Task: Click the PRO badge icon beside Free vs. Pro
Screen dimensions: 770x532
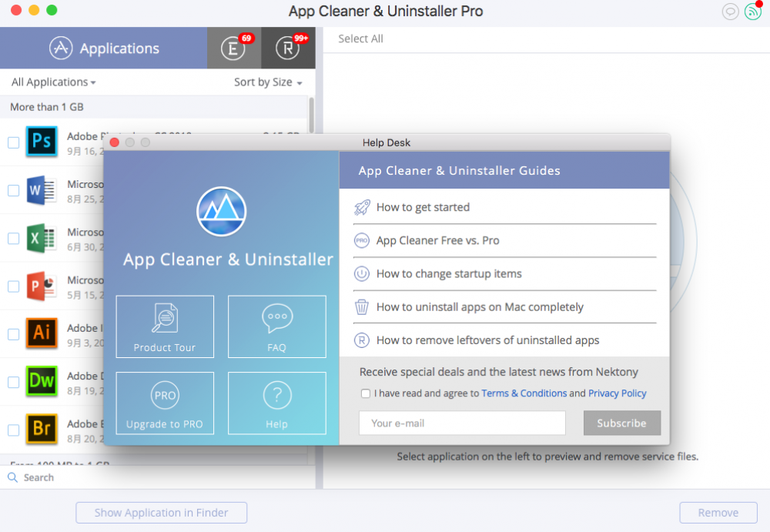Action: [362, 241]
